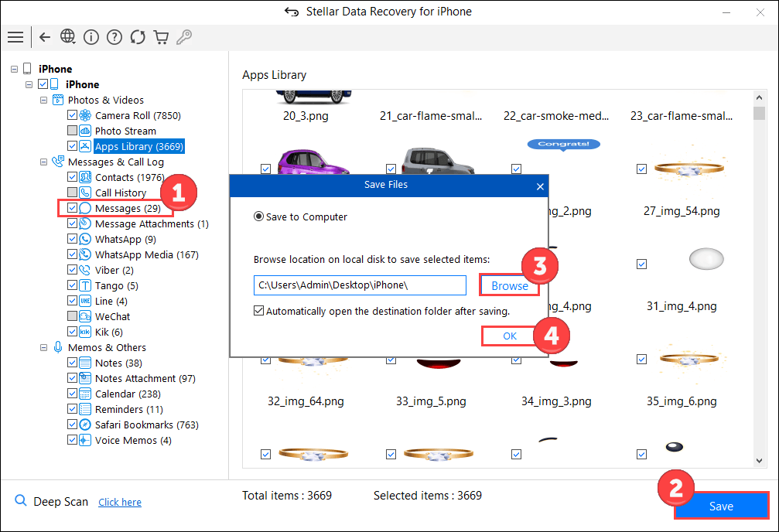Image resolution: width=779 pixels, height=532 pixels.
Task: Select the Save to Computer radio button
Action: 258,217
